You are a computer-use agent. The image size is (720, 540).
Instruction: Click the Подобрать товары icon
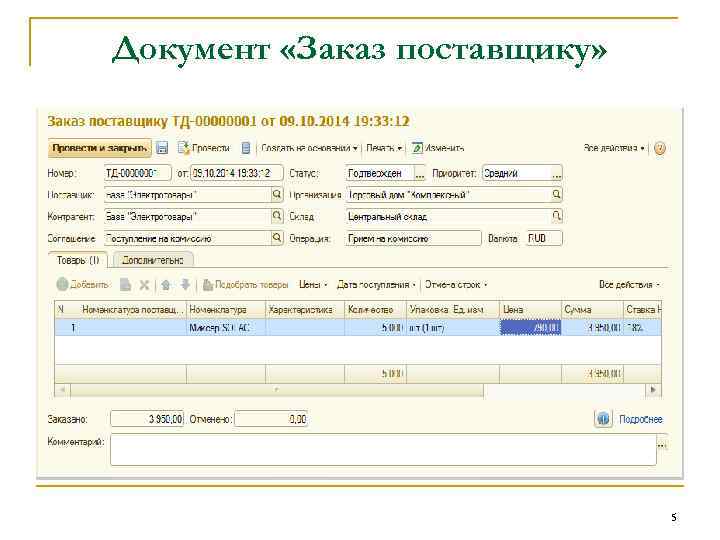click(x=208, y=285)
